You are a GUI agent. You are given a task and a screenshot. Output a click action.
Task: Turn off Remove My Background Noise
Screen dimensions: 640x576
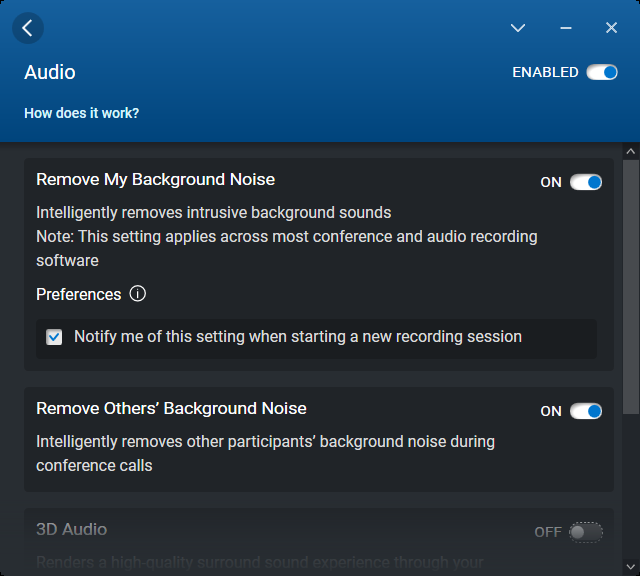586,182
